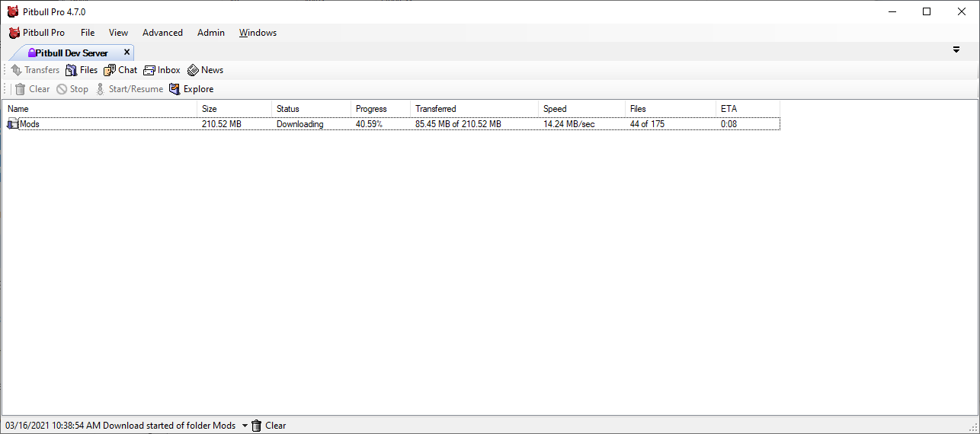Expand the status log history dropdown
Screen dimensions: 980x434
click(x=245, y=426)
